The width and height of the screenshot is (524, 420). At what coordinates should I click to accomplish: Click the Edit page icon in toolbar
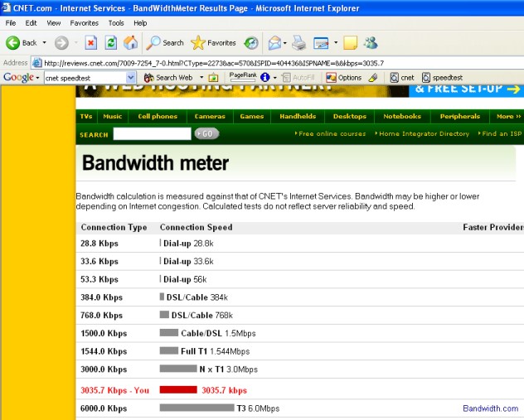(x=321, y=43)
